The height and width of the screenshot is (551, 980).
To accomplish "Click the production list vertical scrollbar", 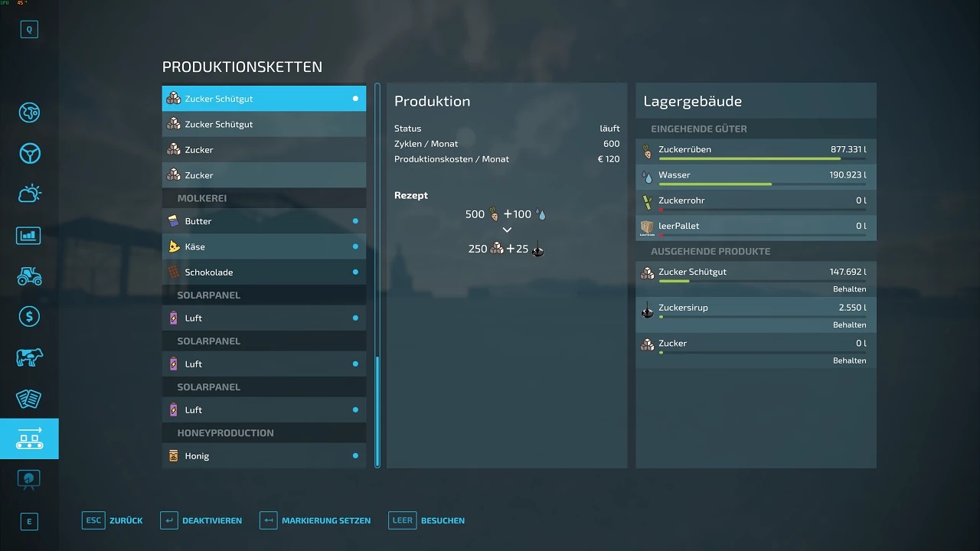I will tap(377, 410).
